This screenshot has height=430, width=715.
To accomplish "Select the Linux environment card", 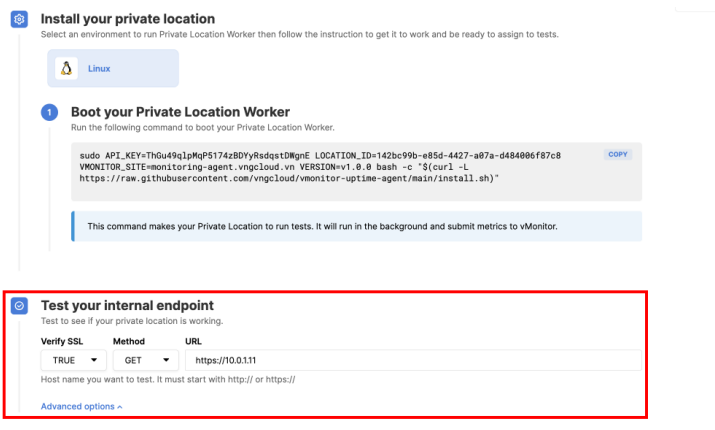I will coord(115,69).
